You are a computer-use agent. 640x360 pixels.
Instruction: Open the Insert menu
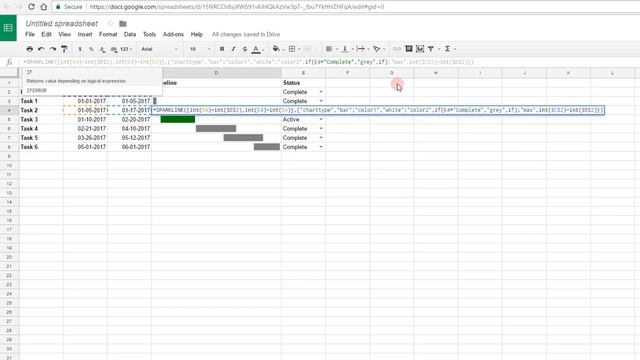[x=85, y=34]
